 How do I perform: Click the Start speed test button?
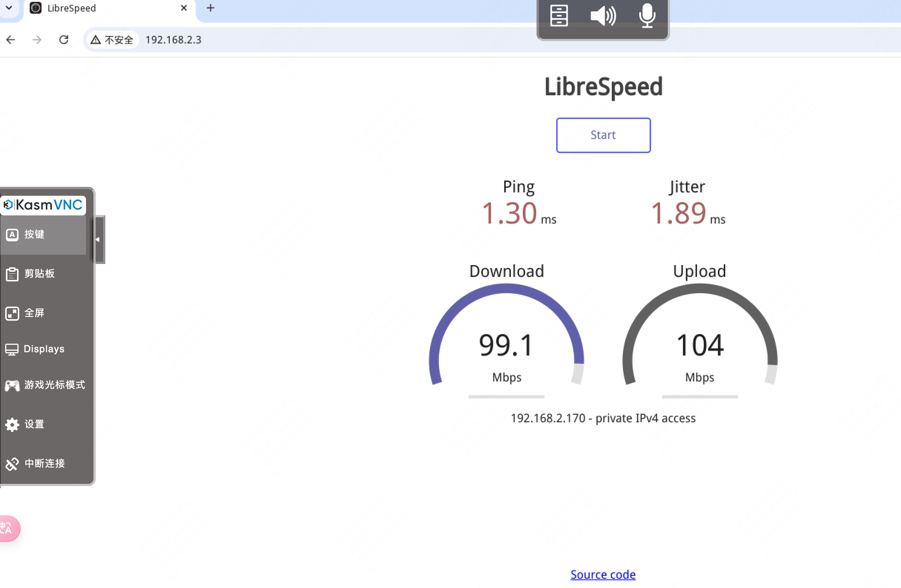pos(603,135)
